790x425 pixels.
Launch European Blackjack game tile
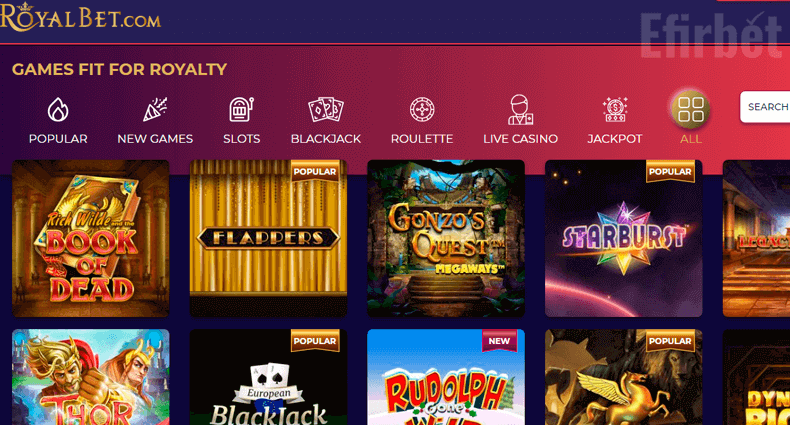click(268, 377)
